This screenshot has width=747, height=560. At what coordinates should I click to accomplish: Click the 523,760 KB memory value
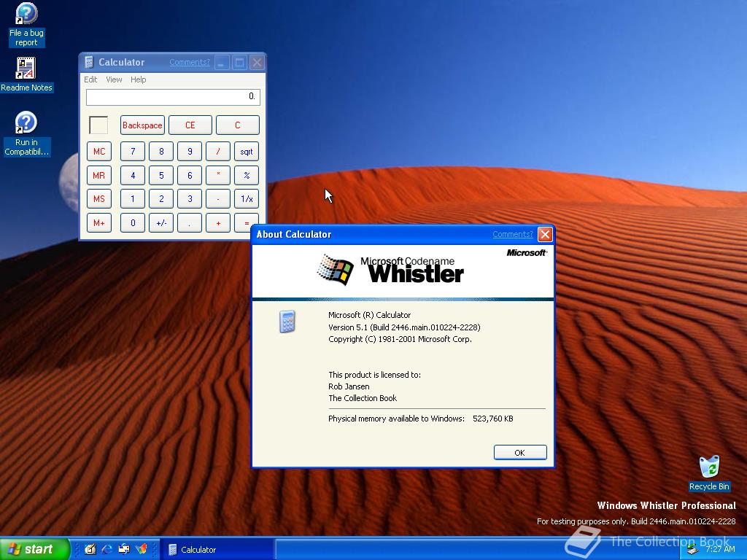492,419
